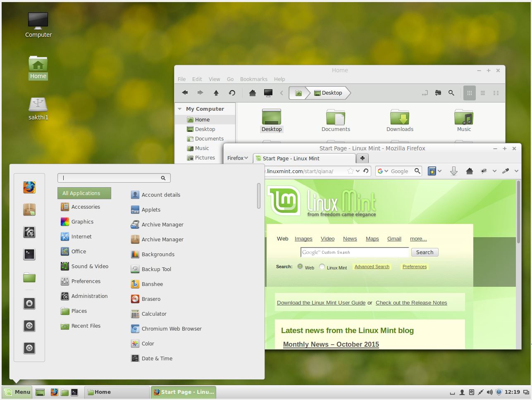Open Advanced Search link

[x=372, y=267]
